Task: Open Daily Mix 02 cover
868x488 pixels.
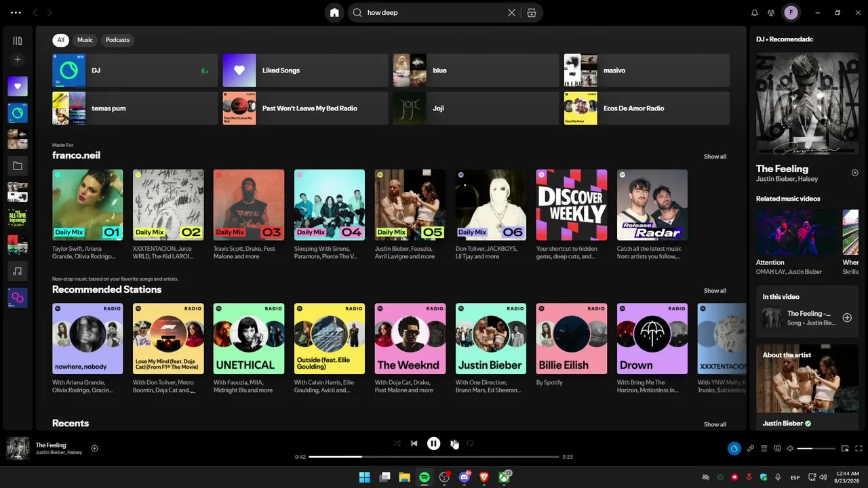Action: (168, 205)
